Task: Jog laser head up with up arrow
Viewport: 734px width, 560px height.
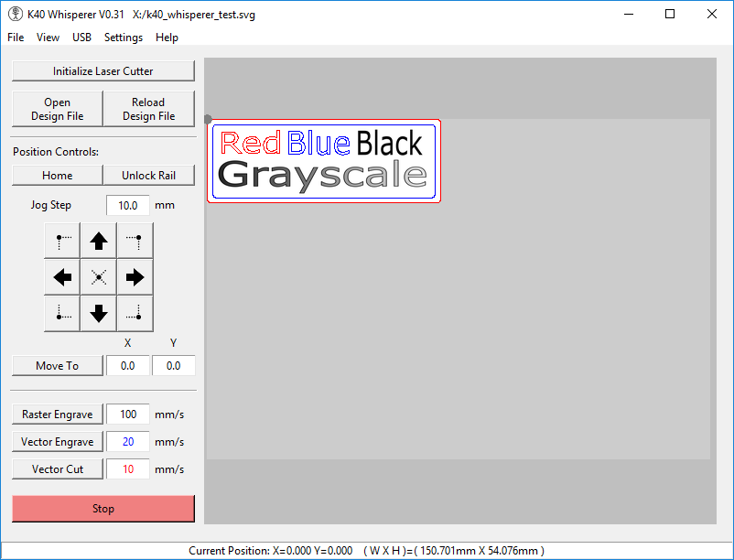Action: [99, 242]
